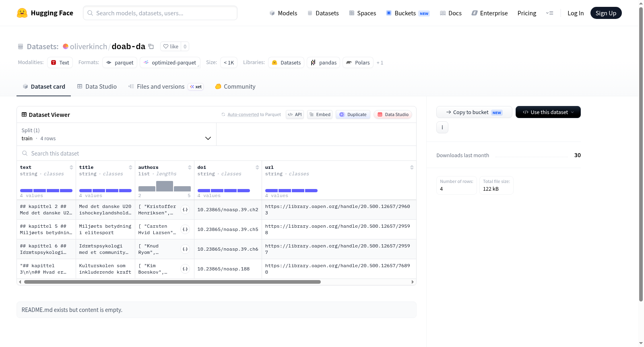The image size is (644, 347).
Task: Switch to Dataset card tab
Action: pyautogui.click(x=43, y=87)
